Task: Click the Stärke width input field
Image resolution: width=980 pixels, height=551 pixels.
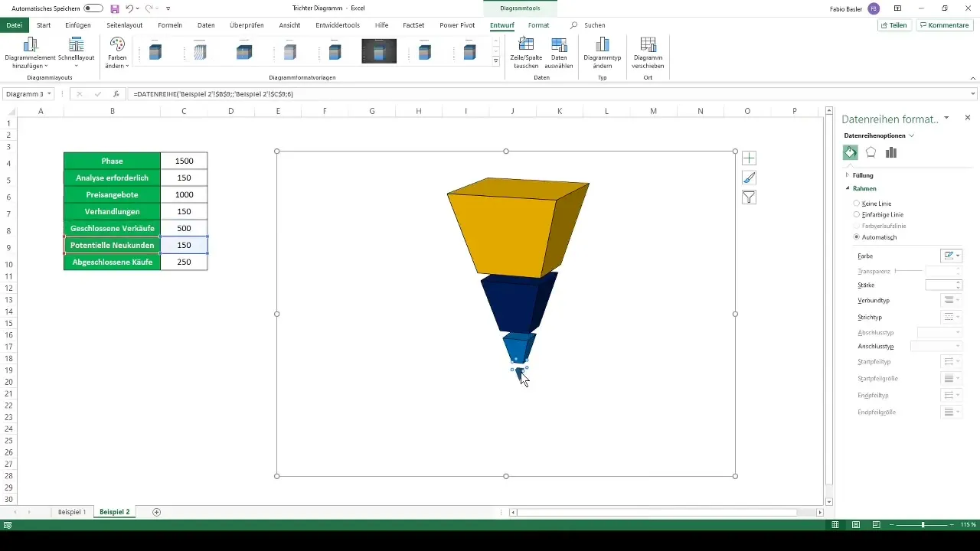Action: (x=939, y=285)
